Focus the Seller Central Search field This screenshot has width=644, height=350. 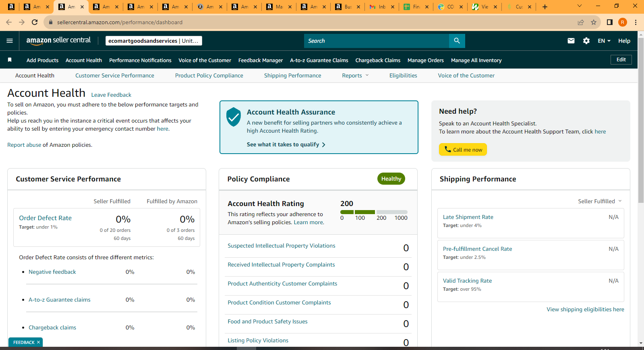click(x=377, y=41)
